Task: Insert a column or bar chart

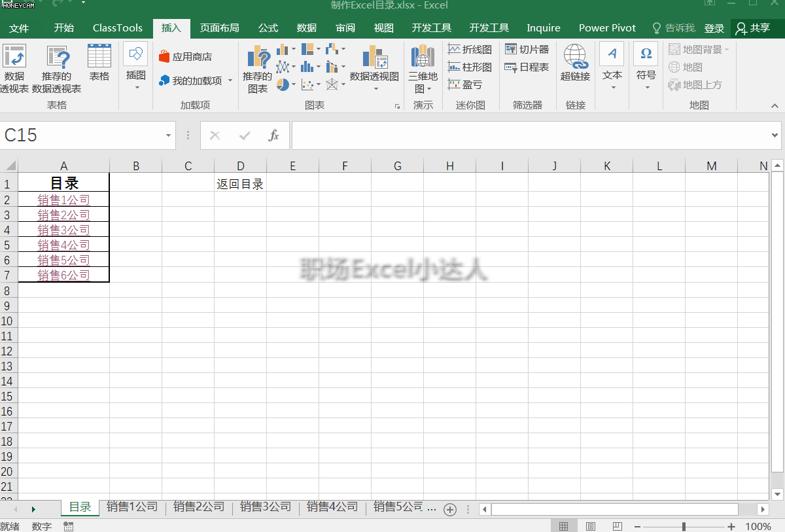Action: pyautogui.click(x=286, y=50)
